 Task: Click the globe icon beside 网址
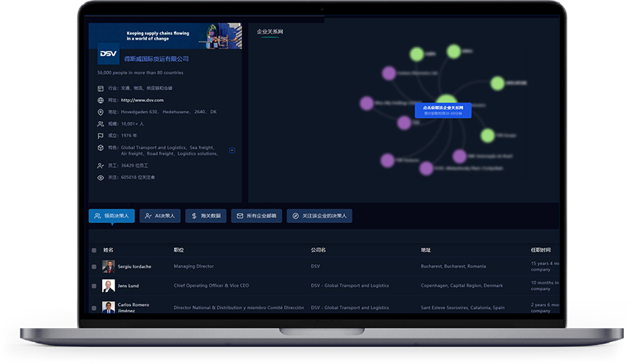click(x=101, y=101)
